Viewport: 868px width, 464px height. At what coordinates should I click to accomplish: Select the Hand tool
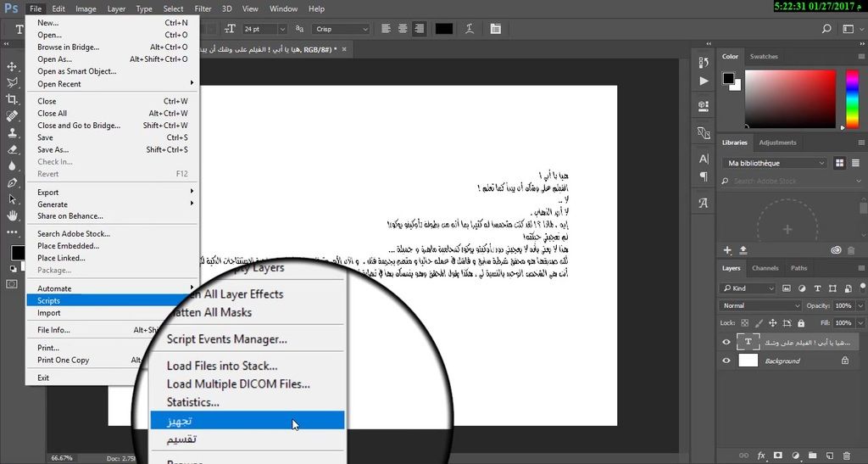(x=12, y=216)
